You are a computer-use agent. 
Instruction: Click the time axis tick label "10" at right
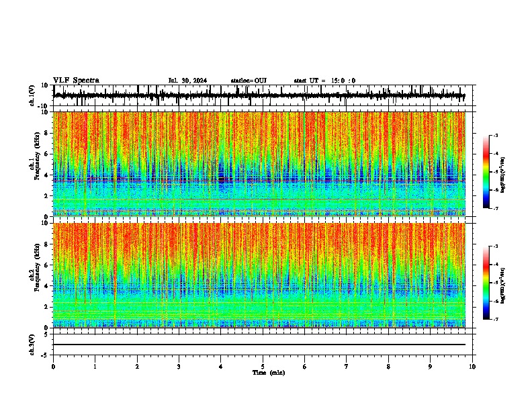coord(472,367)
